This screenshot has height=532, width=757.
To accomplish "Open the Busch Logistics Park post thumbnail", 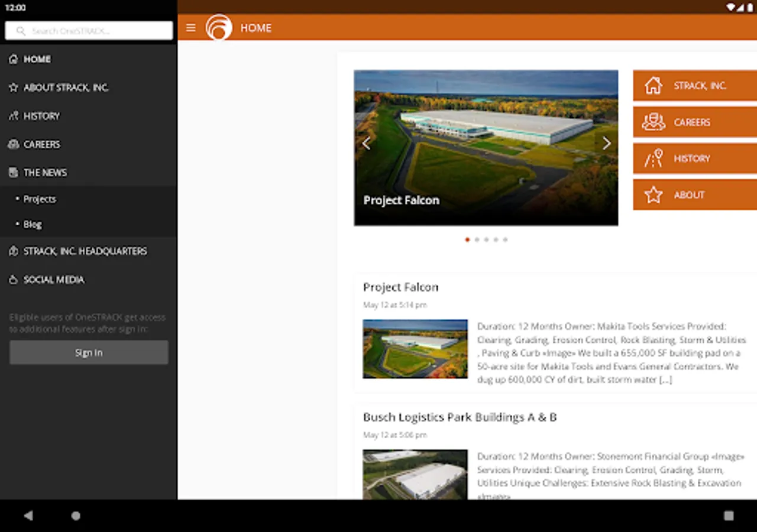I will point(415,475).
